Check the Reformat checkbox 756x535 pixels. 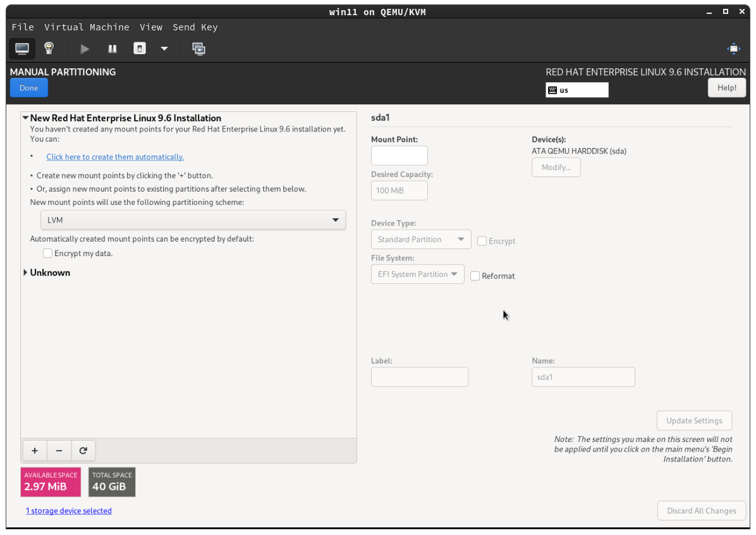475,276
